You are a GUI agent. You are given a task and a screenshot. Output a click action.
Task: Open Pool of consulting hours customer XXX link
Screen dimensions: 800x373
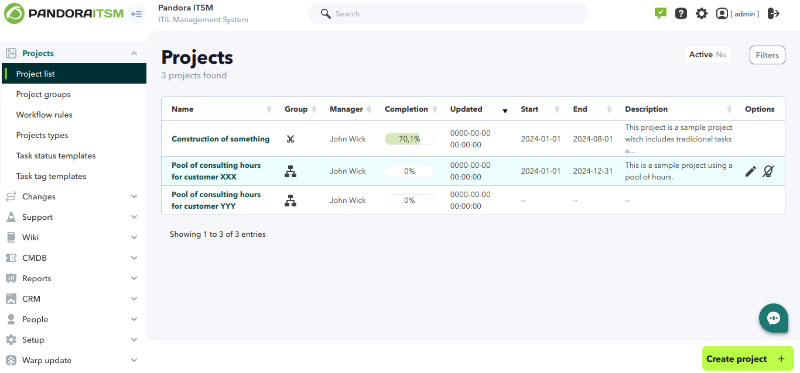point(216,171)
